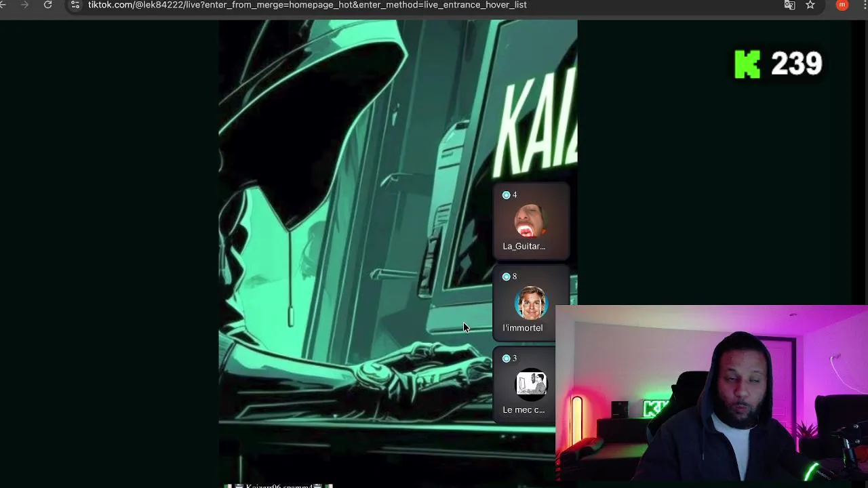This screenshot has width=868, height=488.
Task: Go forward in browser history
Action: (25, 5)
